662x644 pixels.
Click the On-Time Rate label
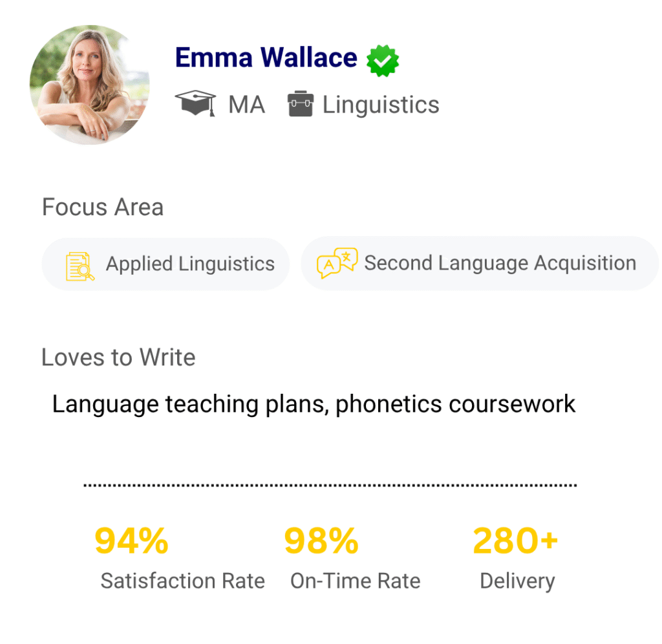(355, 581)
